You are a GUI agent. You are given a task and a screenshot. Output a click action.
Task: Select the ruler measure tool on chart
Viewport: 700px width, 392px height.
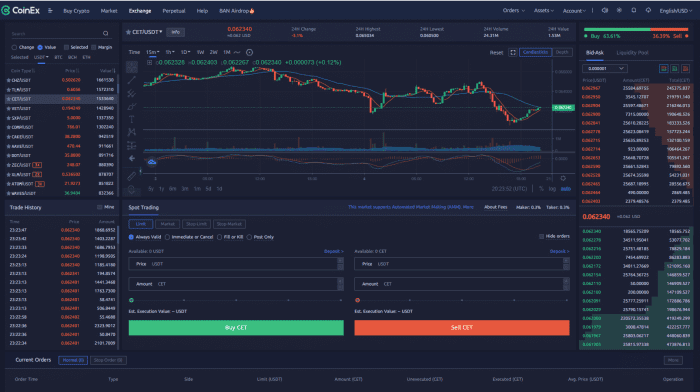(132, 176)
